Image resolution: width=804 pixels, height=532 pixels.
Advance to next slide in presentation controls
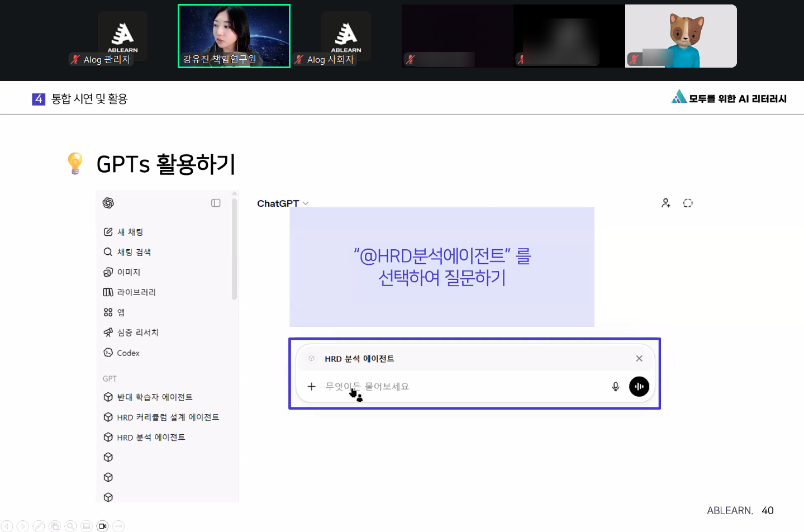(23, 526)
